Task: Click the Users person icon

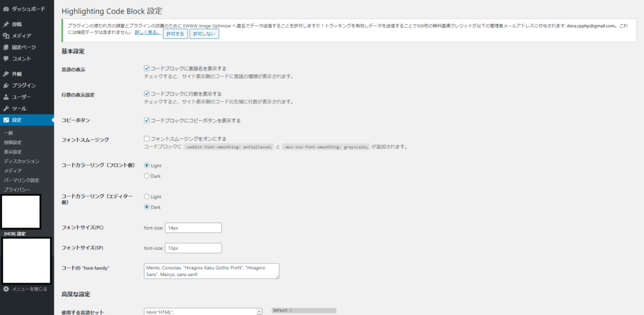Action: pyautogui.click(x=6, y=97)
